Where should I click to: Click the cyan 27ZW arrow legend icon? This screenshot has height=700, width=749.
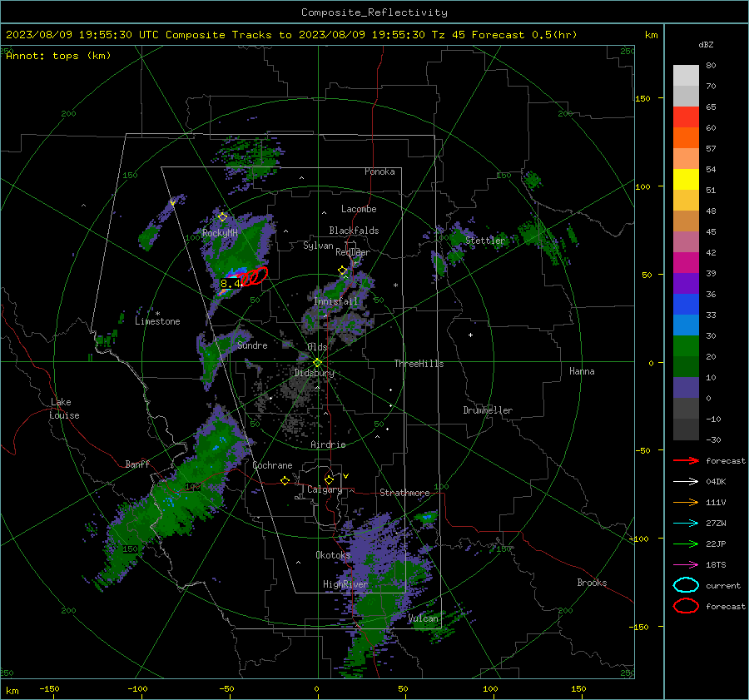(x=686, y=524)
